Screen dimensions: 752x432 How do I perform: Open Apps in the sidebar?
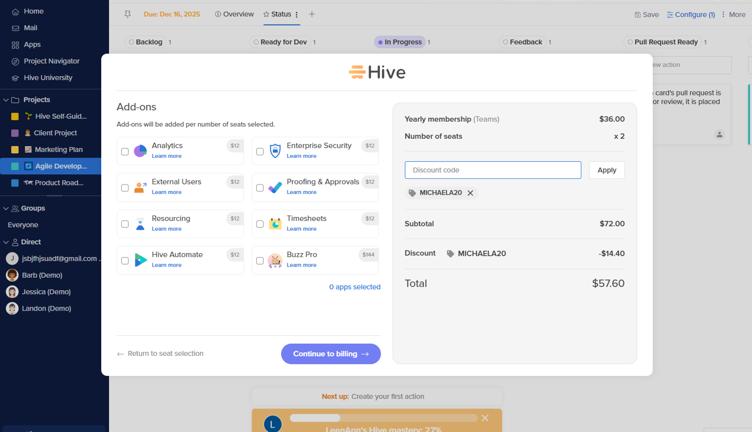click(x=32, y=45)
